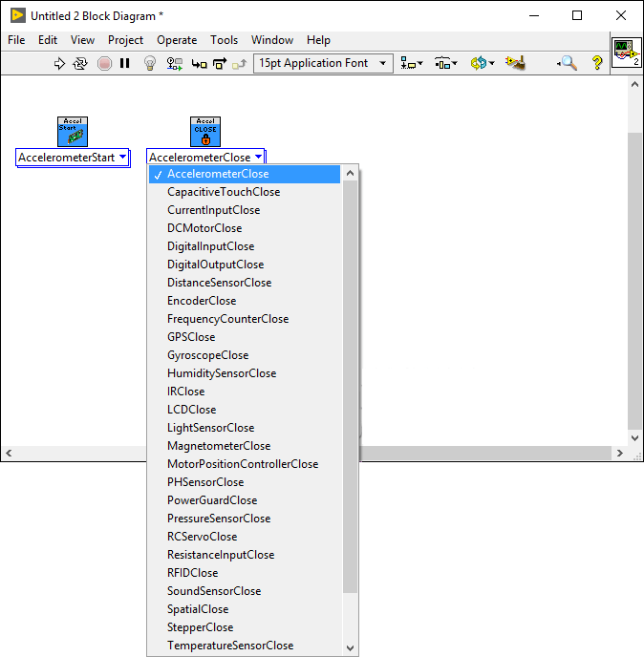Viewport: 644px width, 657px height.
Task: Choose DCMotorClose from the list
Action: pos(245,228)
